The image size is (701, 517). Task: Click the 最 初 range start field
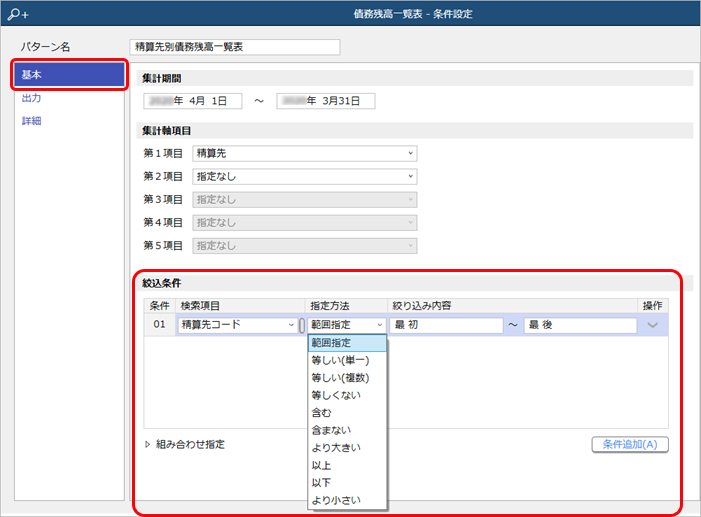(x=446, y=325)
